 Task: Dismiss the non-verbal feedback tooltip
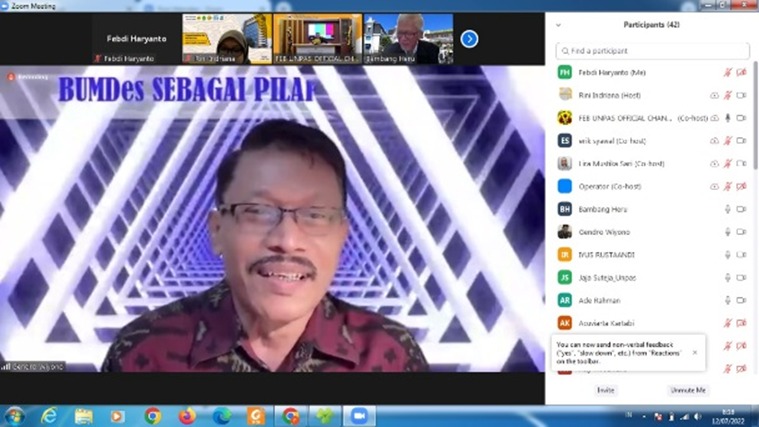pyautogui.click(x=695, y=352)
